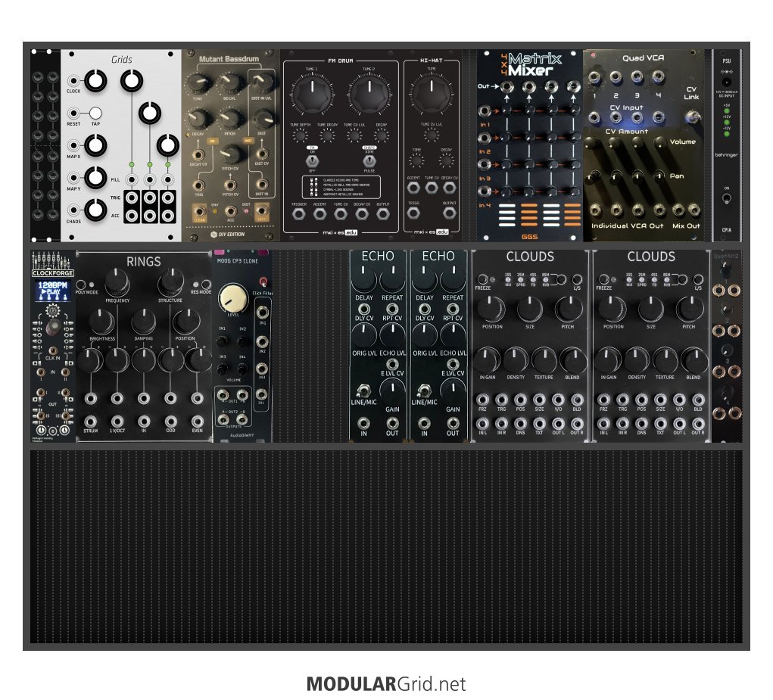Viewport: 773px width, 700px height.
Task: Click OUT R jack on the right CLOUDS module
Action: (698, 423)
